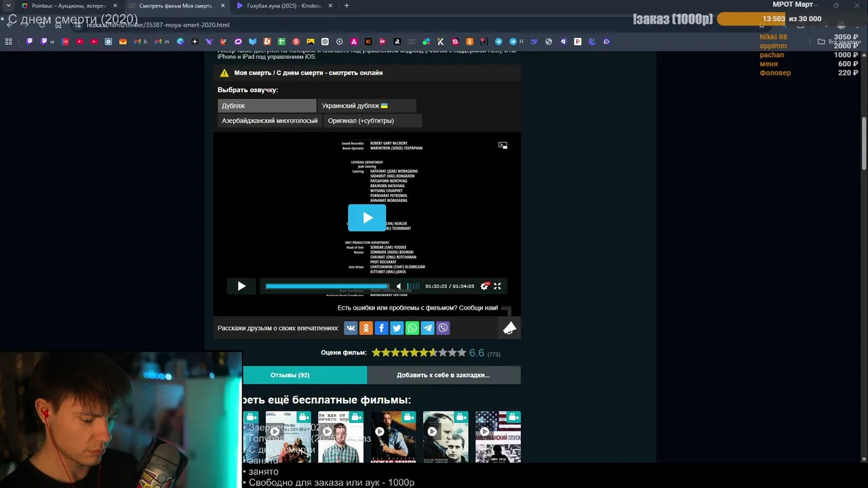This screenshot has width=868, height=488.
Task: Open the Telegram bookmark labeled H
Action: 516,41
